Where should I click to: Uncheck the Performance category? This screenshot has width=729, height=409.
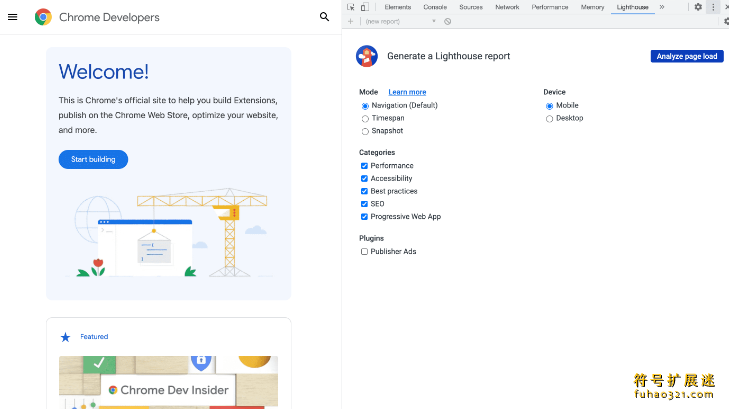(364, 166)
